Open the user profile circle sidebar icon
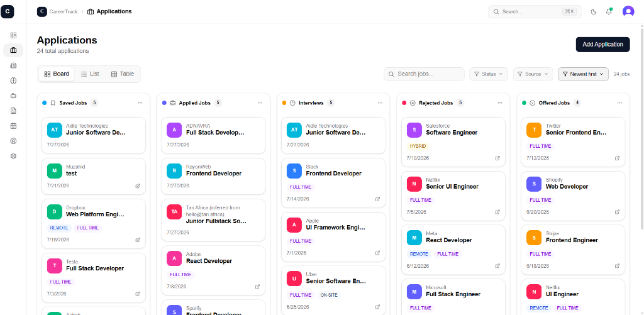 pyautogui.click(x=13, y=141)
